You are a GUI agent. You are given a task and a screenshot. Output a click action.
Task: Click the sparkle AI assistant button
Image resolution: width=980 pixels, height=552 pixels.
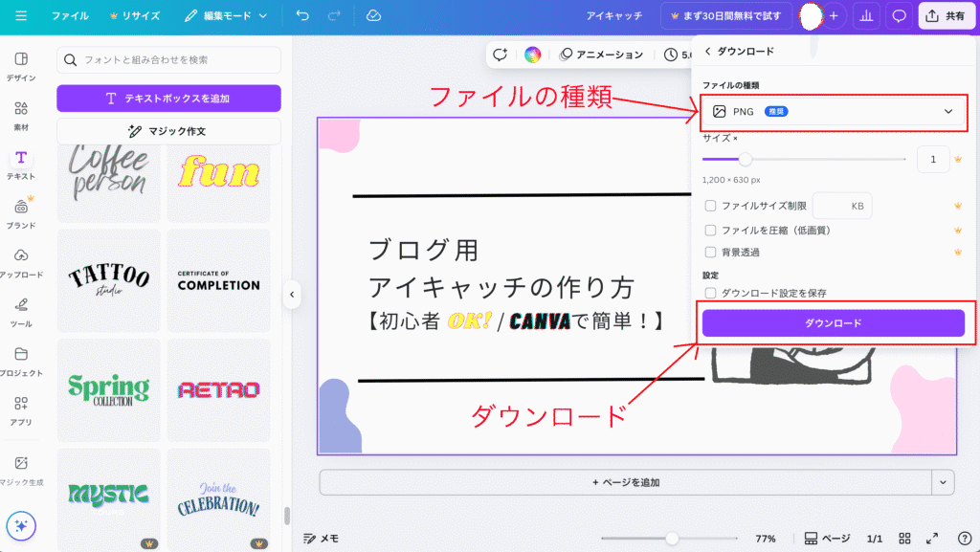21,526
